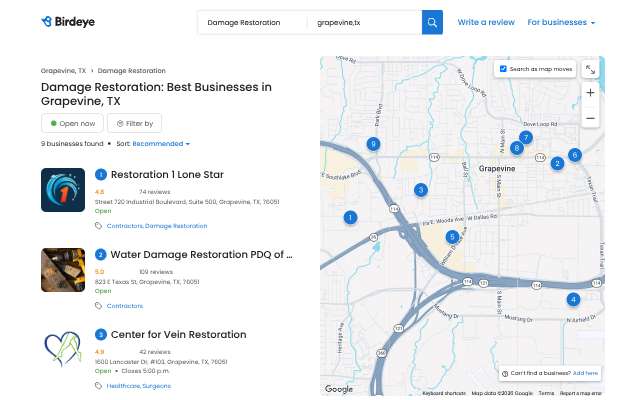Click Center for Vein Restoration heart logo
Screen dimensions: 640x400
pos(63,349)
